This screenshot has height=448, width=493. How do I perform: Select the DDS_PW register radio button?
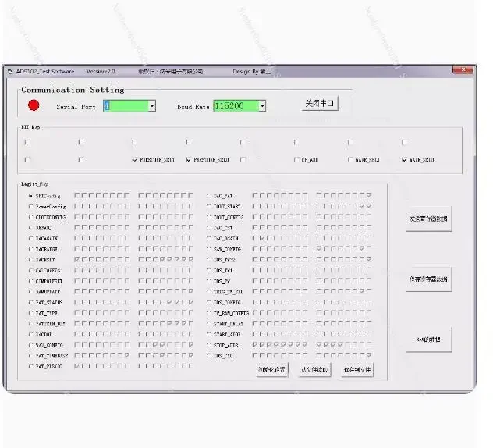tap(209, 281)
